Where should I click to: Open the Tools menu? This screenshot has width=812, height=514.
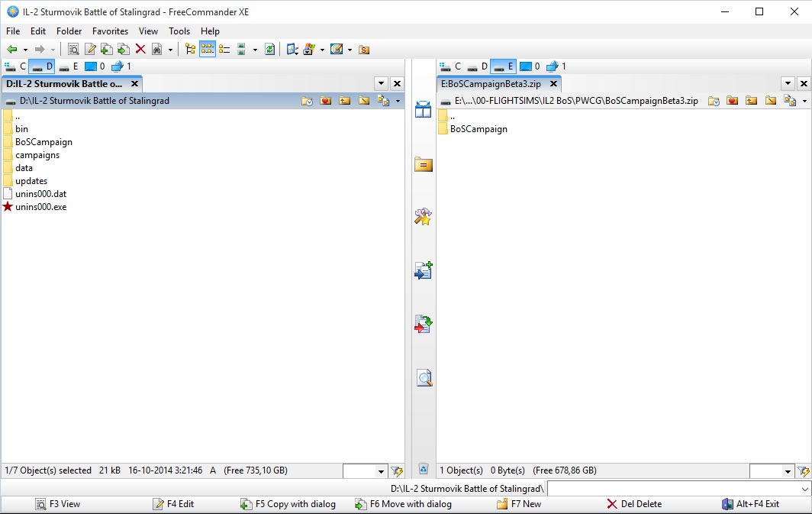pyautogui.click(x=179, y=31)
